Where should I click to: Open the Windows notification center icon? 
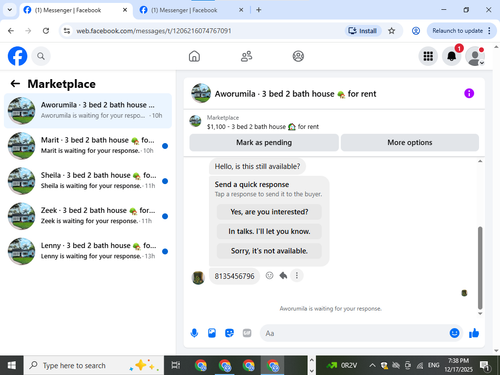pyautogui.click(x=485, y=366)
